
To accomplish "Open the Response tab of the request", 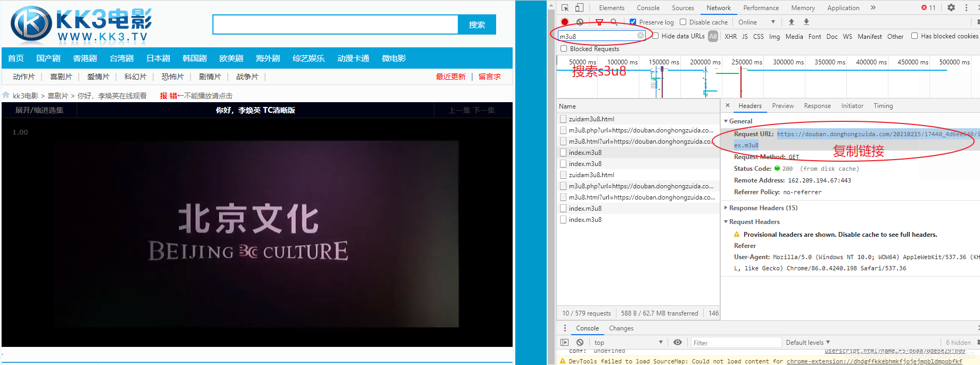I will (818, 105).
